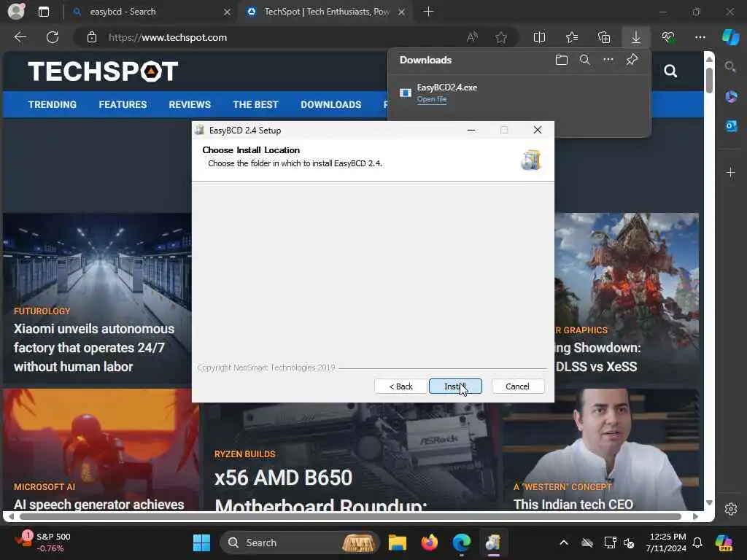Open the FEATURES menu item
The width and height of the screenshot is (747, 560).
tap(123, 104)
